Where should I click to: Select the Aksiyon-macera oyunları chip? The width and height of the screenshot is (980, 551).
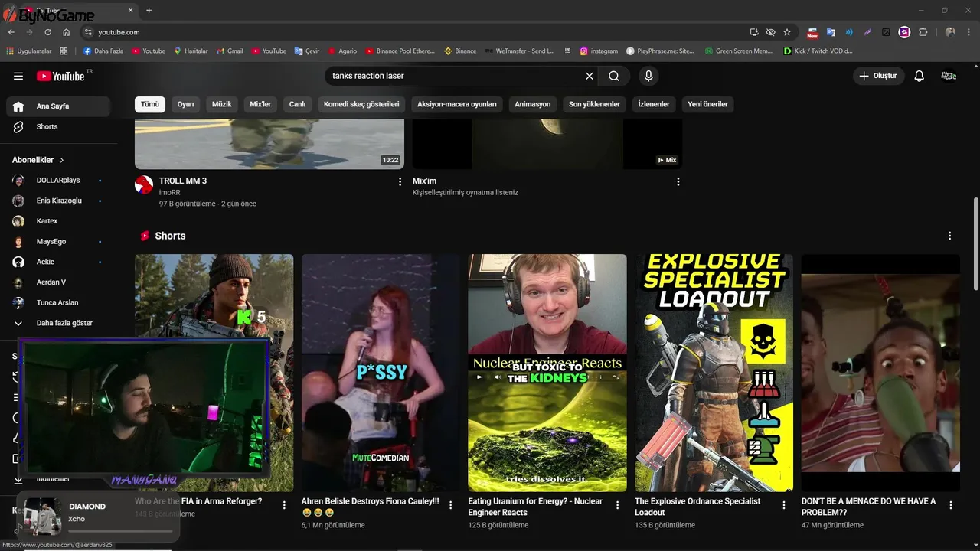pyautogui.click(x=457, y=104)
